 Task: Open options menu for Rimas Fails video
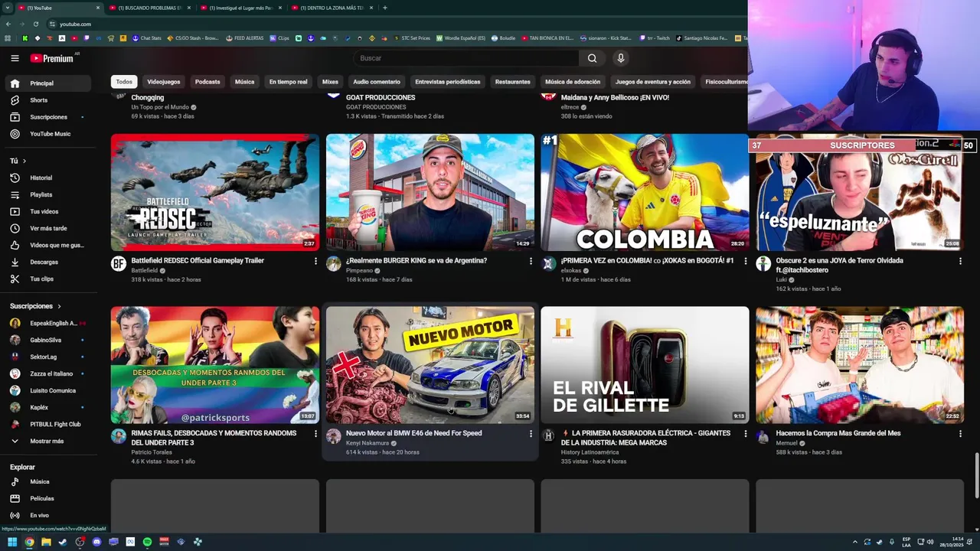(x=315, y=434)
